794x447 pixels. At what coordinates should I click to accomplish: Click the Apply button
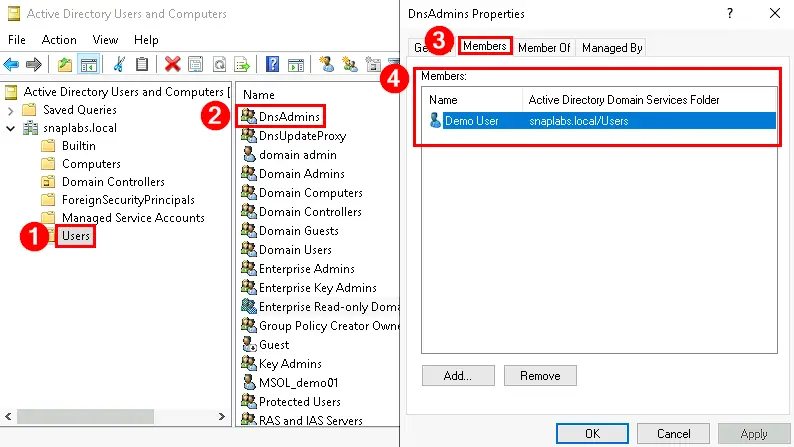[753, 433]
